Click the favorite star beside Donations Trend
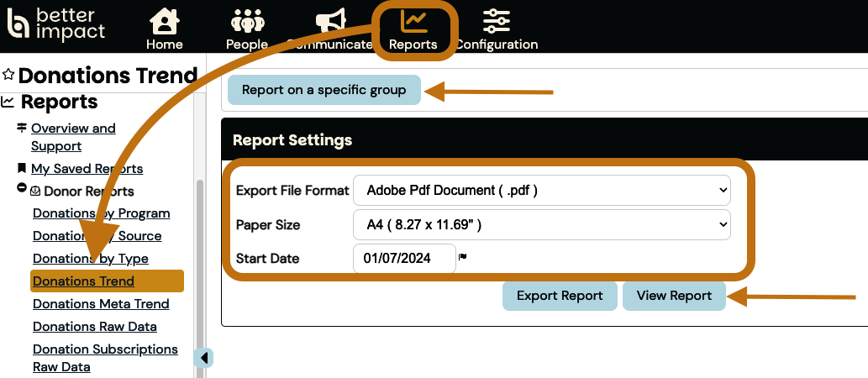 (8, 75)
